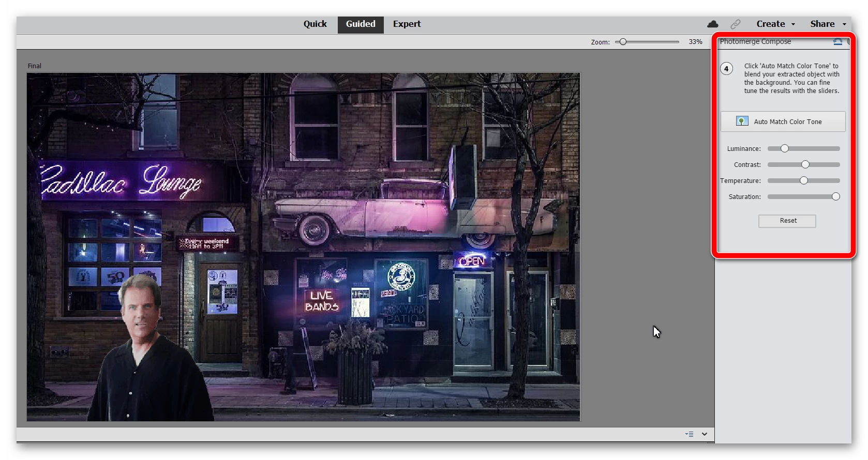Switch to the Quick edit mode tab
Viewport: 868px width, 460px height.
pos(315,24)
